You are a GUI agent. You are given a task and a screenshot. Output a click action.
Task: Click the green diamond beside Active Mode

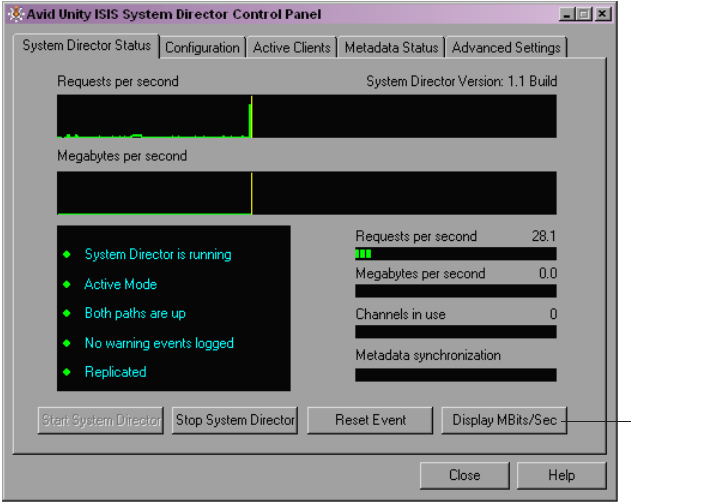pyautogui.click(x=67, y=285)
